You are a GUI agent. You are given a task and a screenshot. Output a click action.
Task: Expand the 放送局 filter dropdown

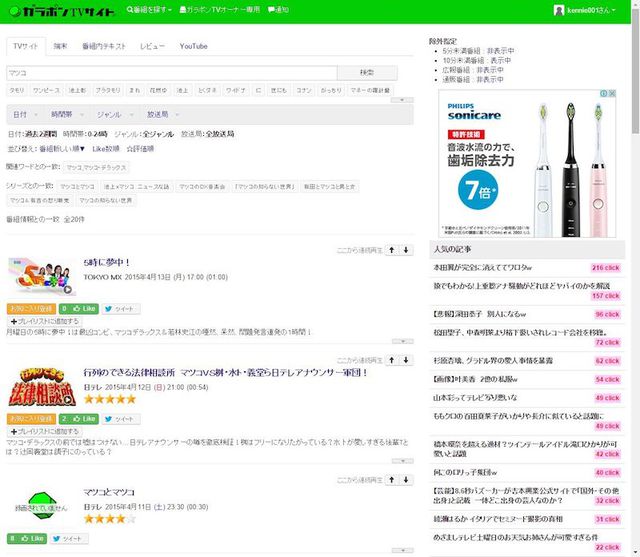click(161, 115)
